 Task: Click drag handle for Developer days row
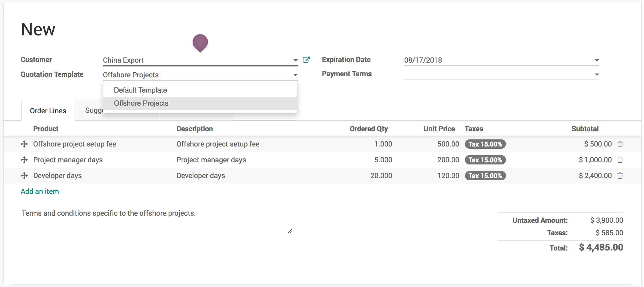pyautogui.click(x=24, y=176)
